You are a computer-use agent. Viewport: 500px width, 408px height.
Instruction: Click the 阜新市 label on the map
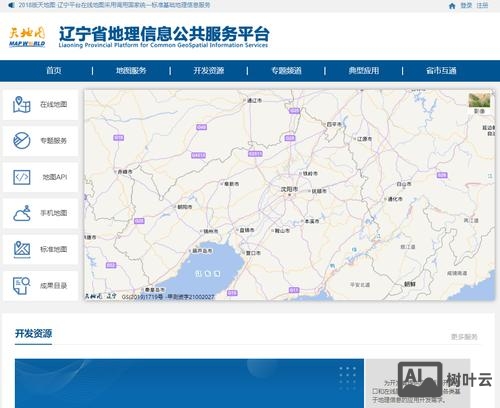tap(232, 184)
